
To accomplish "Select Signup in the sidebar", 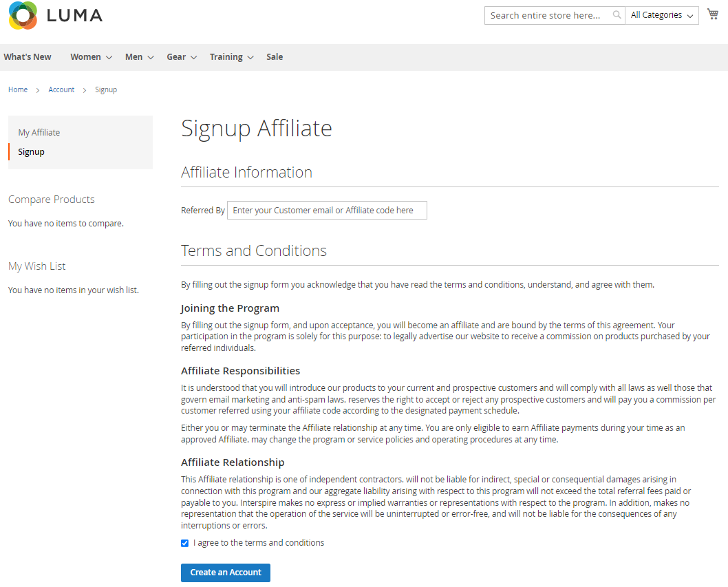I will [x=32, y=152].
